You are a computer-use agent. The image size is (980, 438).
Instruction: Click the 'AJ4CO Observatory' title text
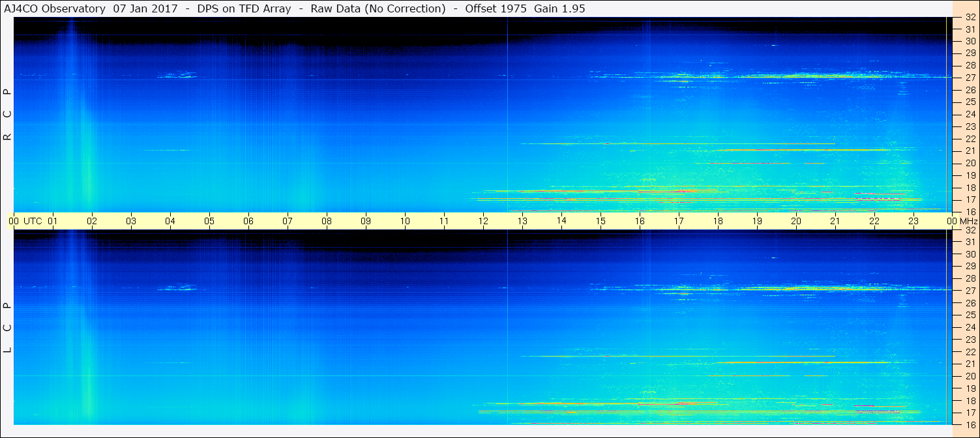55,9
